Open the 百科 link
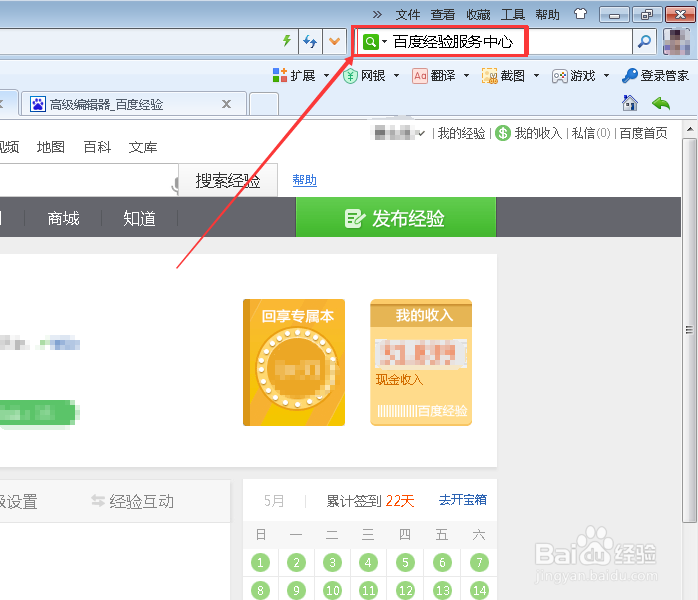The image size is (698, 600). point(97,147)
